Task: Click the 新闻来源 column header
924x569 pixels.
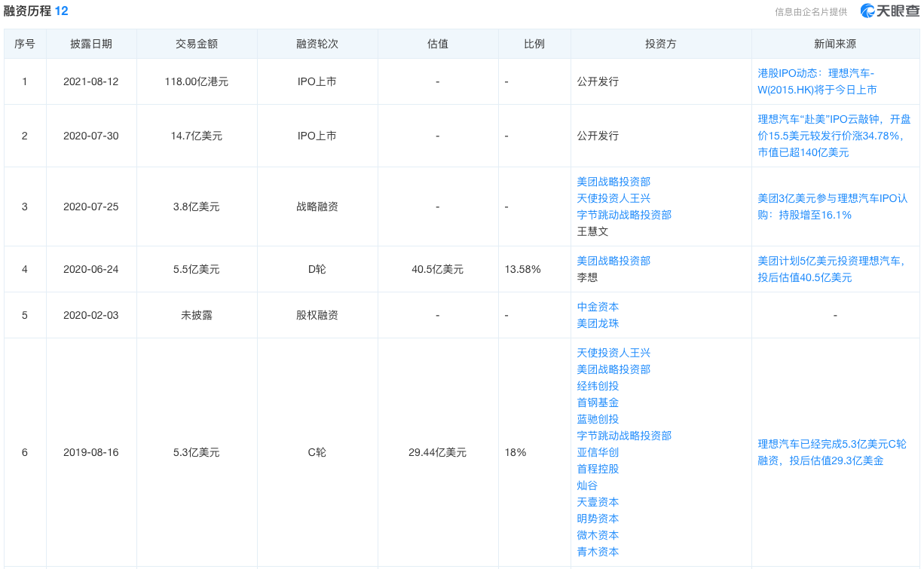Action: pyautogui.click(x=835, y=44)
